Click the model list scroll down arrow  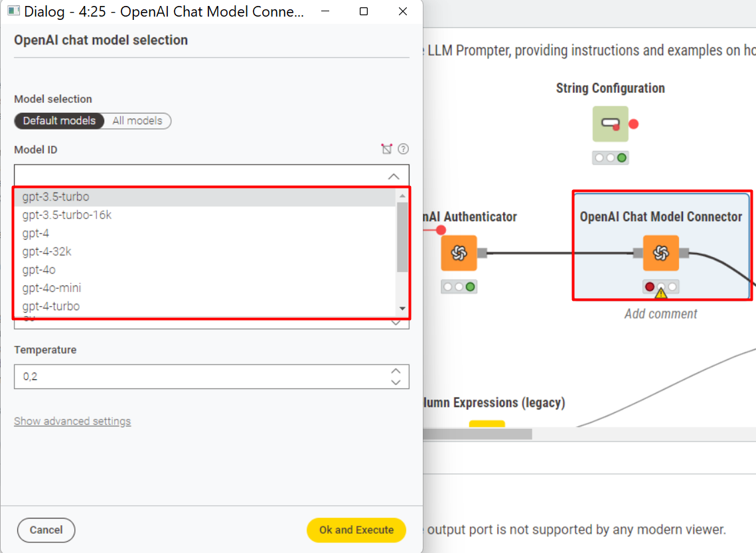[402, 309]
